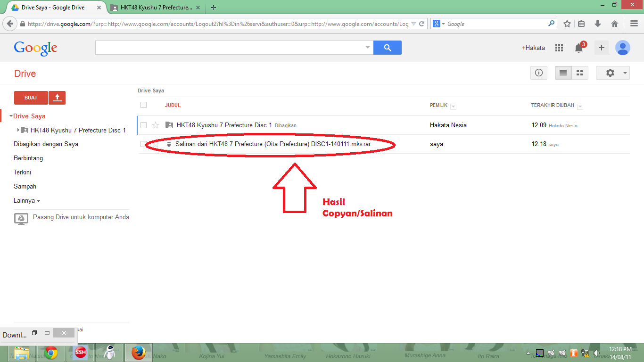Viewport: 644px width, 362px height.
Task: Click Pasang Drive untuk komputer Anda
Action: coord(81,217)
